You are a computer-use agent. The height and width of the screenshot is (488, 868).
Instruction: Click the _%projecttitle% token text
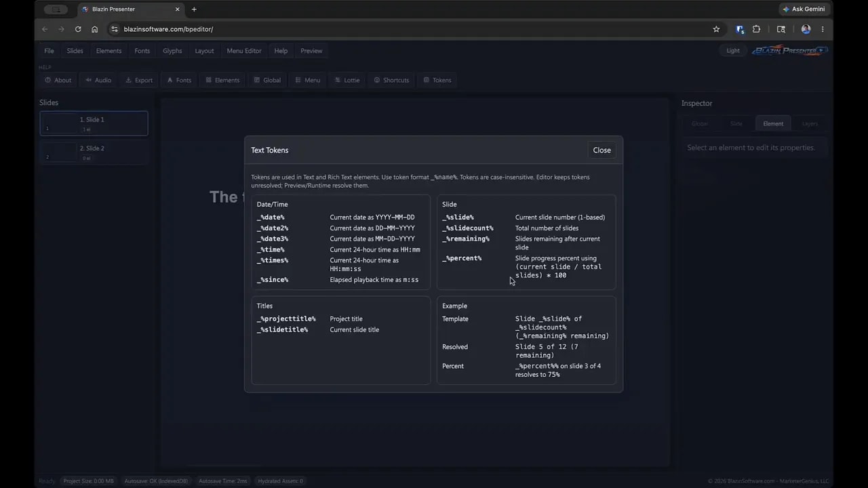pyautogui.click(x=286, y=319)
